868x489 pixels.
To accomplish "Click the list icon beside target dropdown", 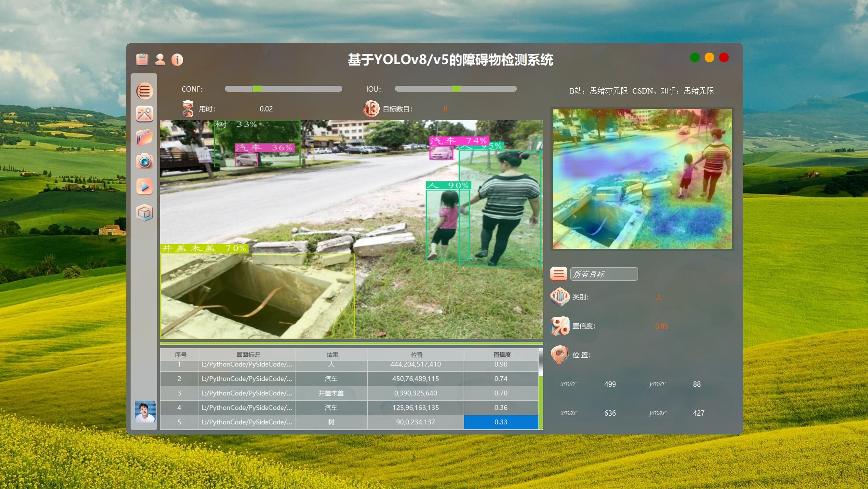I will click(x=559, y=274).
